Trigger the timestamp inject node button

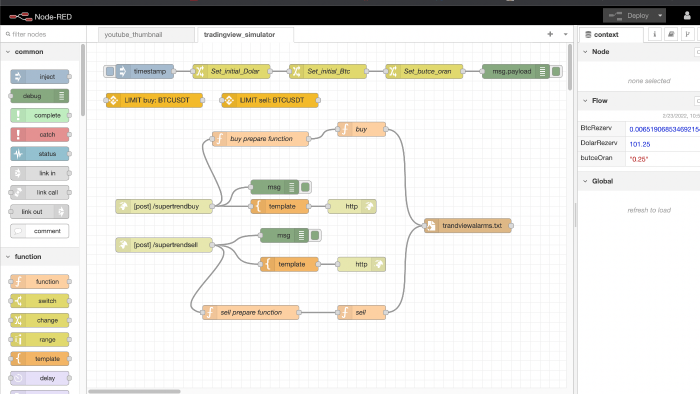pyautogui.click(x=110, y=71)
